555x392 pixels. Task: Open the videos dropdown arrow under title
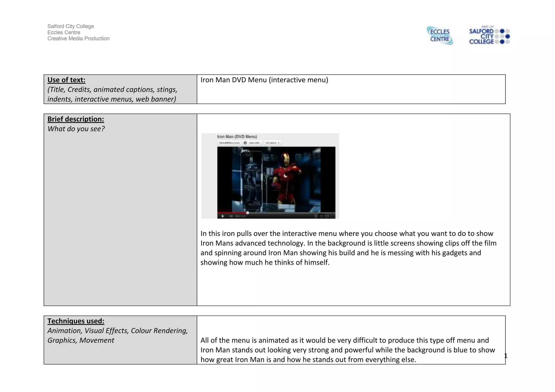coord(279,143)
